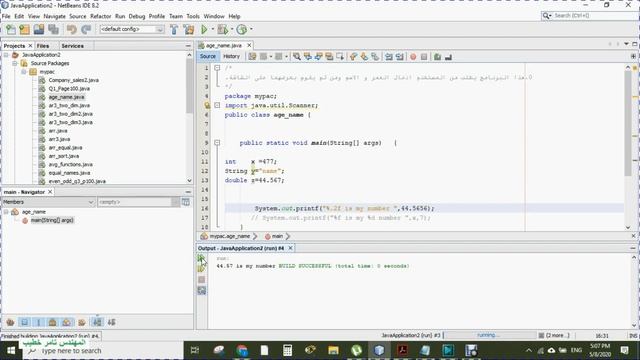Click the Search (Ctrl+I) input field
This screenshot has height=360, width=640.
(x=594, y=16)
